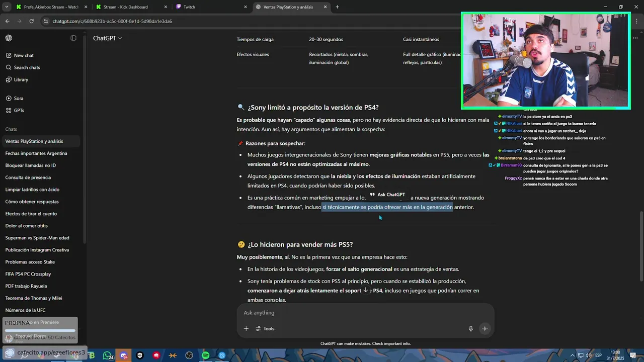This screenshot has height=362, width=644.
Task: Click the microphone dictate icon
Action: coord(471,329)
